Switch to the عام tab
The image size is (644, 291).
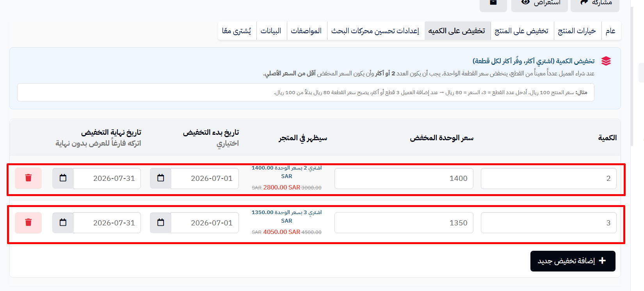611,31
